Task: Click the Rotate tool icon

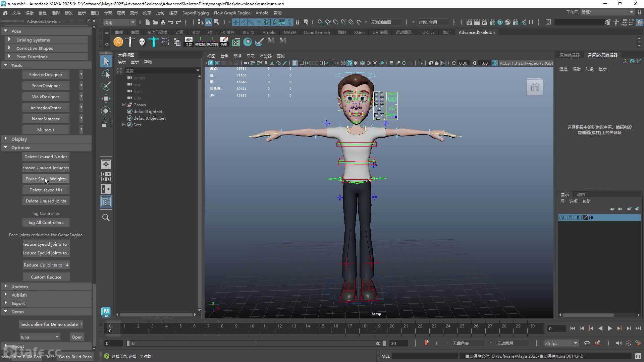Action: click(x=106, y=111)
